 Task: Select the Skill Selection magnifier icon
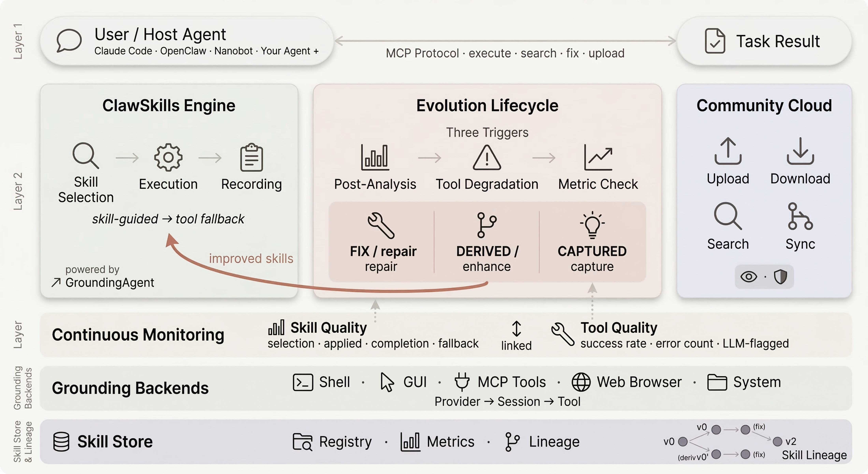pos(86,156)
